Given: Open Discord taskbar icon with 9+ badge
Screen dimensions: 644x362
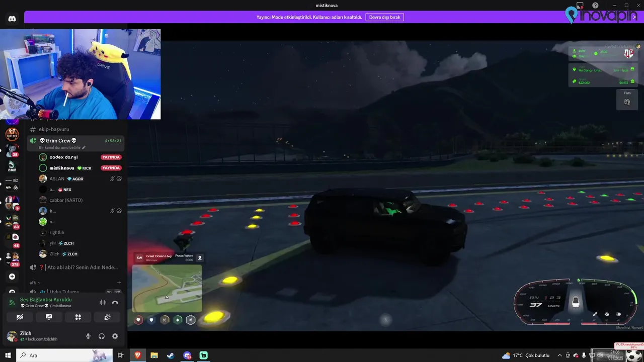Looking at the screenshot, I should pos(187,355).
